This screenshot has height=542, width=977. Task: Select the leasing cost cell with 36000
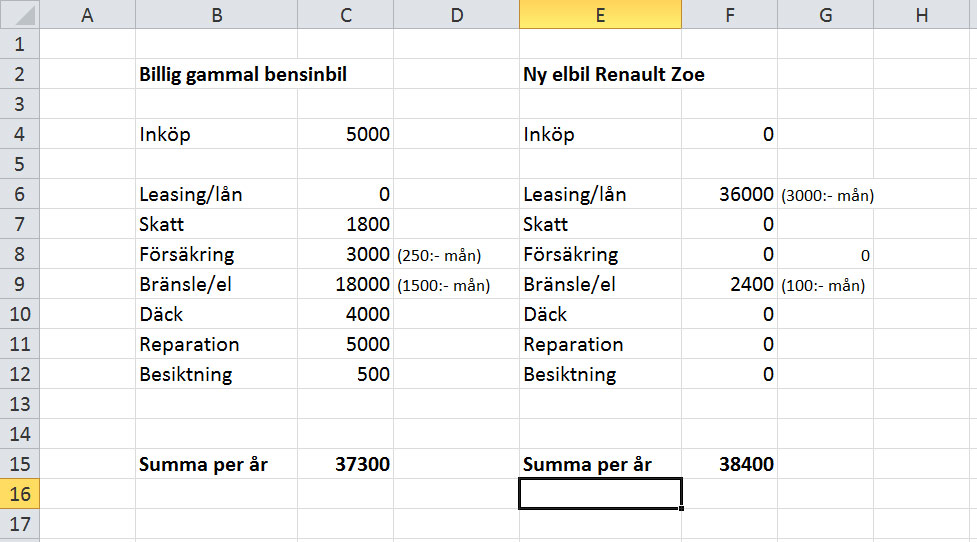coord(729,194)
